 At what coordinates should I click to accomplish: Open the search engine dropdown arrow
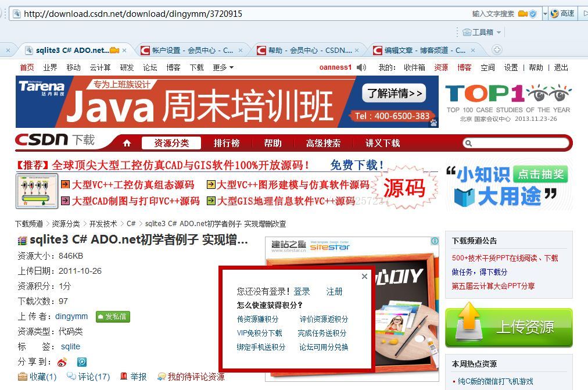pyautogui.click(x=545, y=14)
